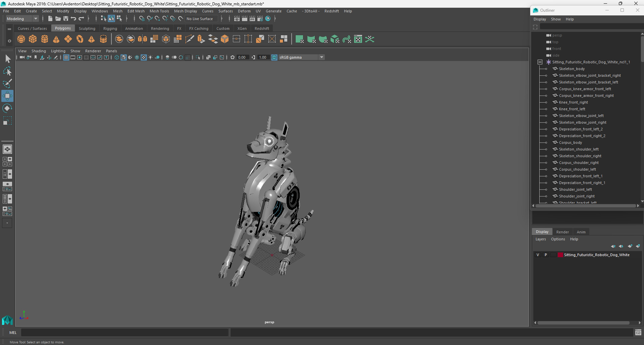644x345 pixels.
Task: Toggle layer visibility V box
Action: click(538, 255)
